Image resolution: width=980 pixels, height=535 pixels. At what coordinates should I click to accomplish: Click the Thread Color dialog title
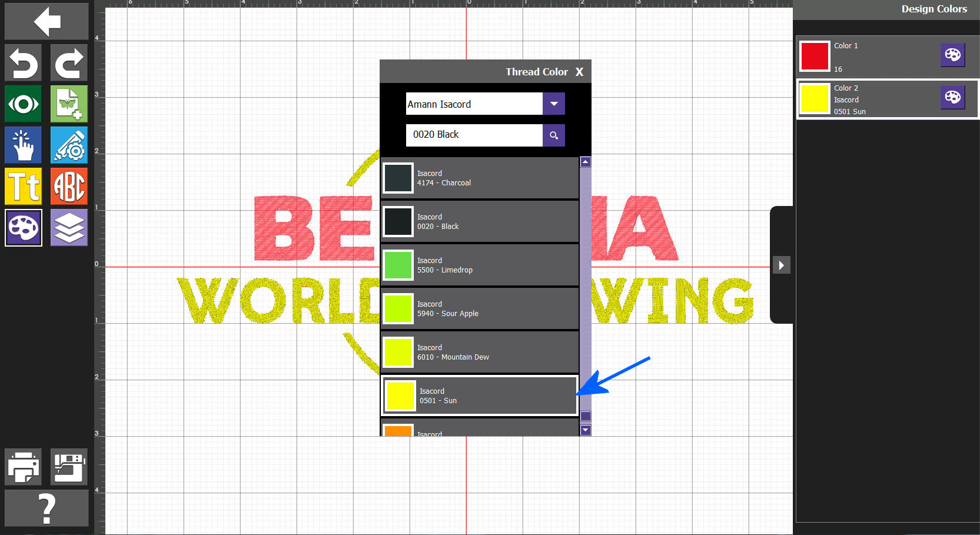(x=536, y=72)
